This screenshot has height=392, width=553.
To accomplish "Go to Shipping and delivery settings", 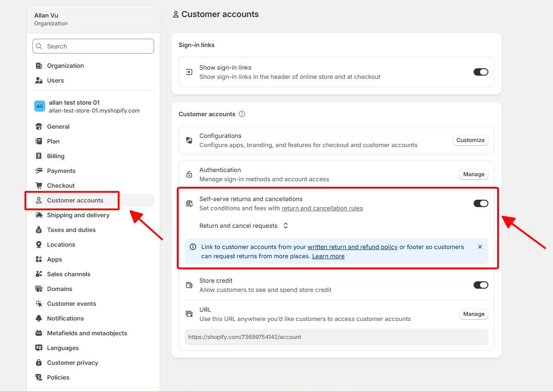I will click(93, 215).
